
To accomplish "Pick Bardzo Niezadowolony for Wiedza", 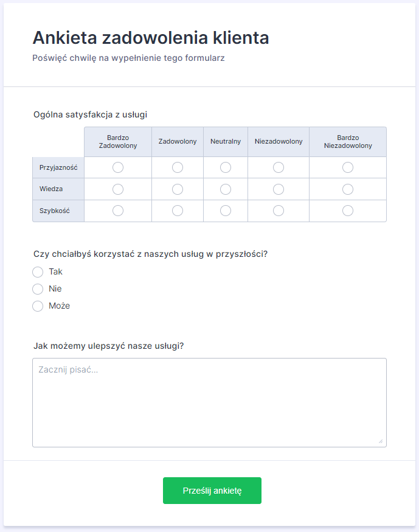I will tap(348, 189).
